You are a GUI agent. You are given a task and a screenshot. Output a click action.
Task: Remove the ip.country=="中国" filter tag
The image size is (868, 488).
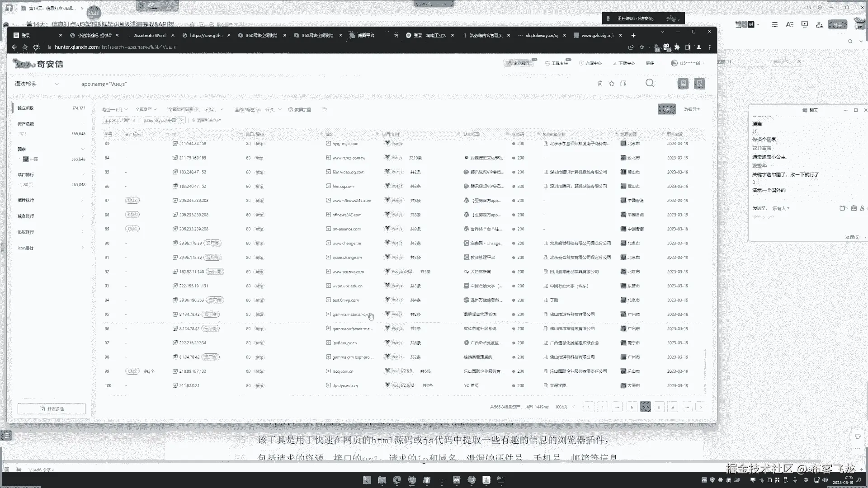pos(181,120)
